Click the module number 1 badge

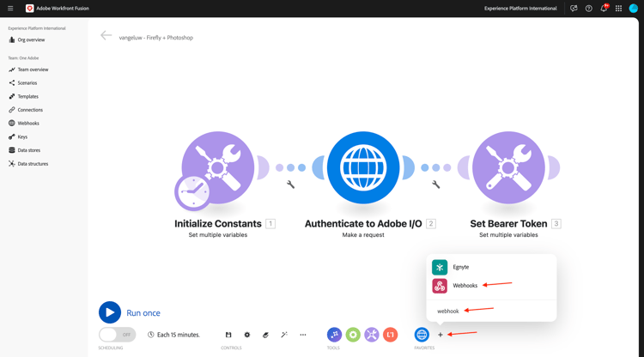coord(270,224)
